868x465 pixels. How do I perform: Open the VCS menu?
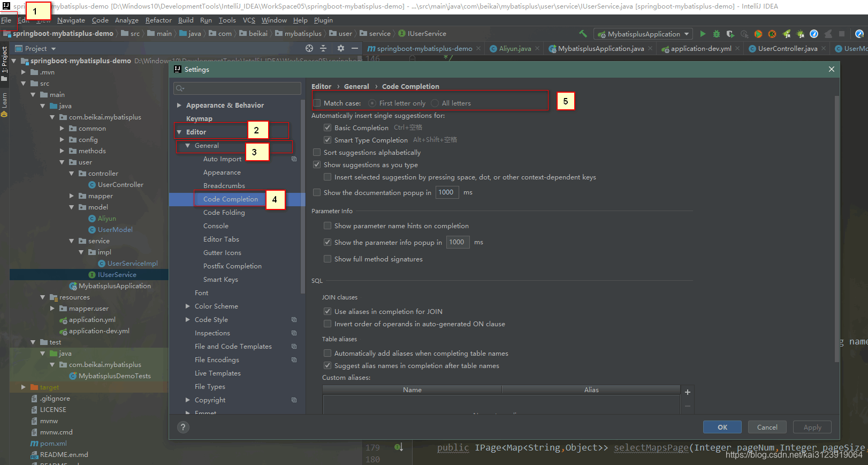click(x=249, y=20)
